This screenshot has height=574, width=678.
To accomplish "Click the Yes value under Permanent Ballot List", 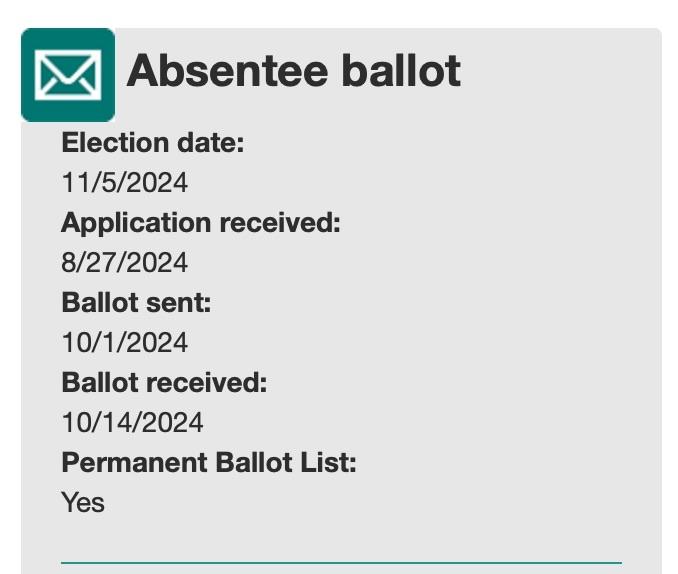I will (83, 502).
